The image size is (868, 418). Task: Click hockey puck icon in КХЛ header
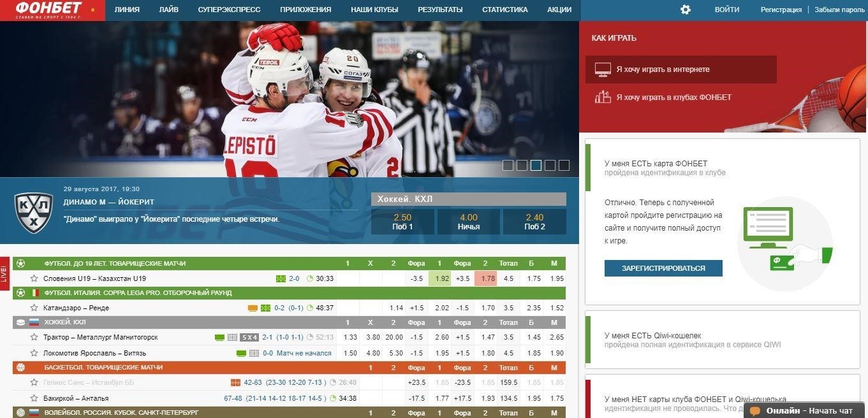[x=20, y=322]
